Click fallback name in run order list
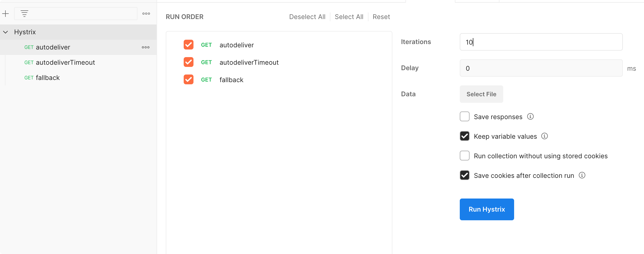 tap(231, 80)
